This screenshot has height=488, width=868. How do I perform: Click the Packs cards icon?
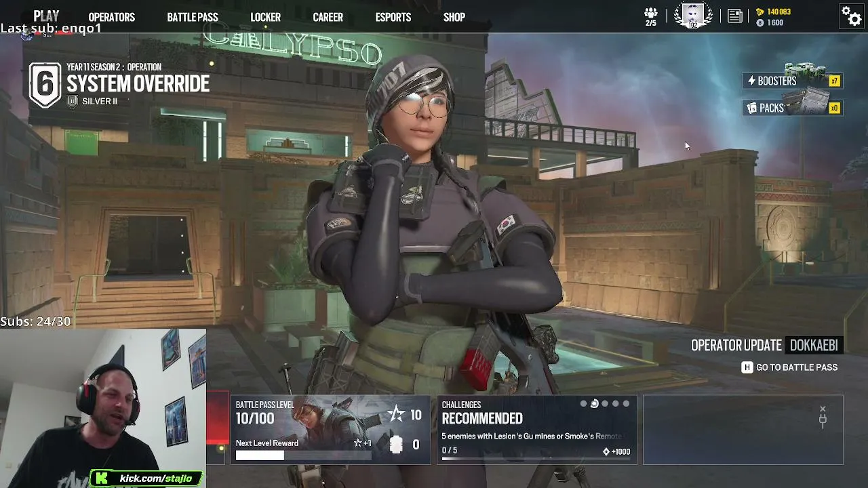pos(752,108)
